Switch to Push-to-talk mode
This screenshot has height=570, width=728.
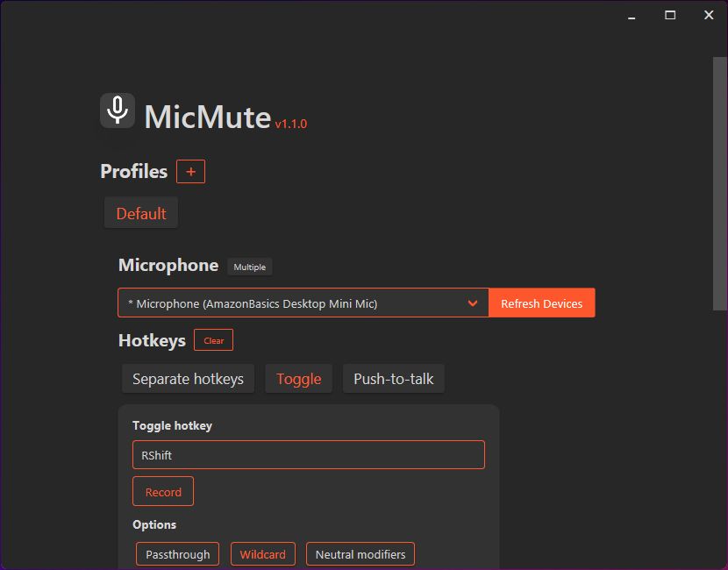(393, 378)
